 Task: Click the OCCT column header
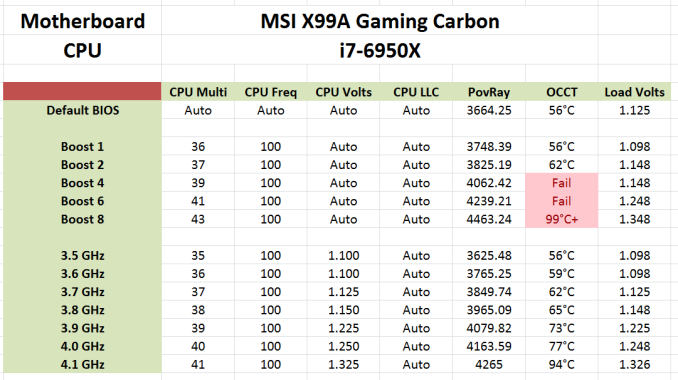pos(561,92)
